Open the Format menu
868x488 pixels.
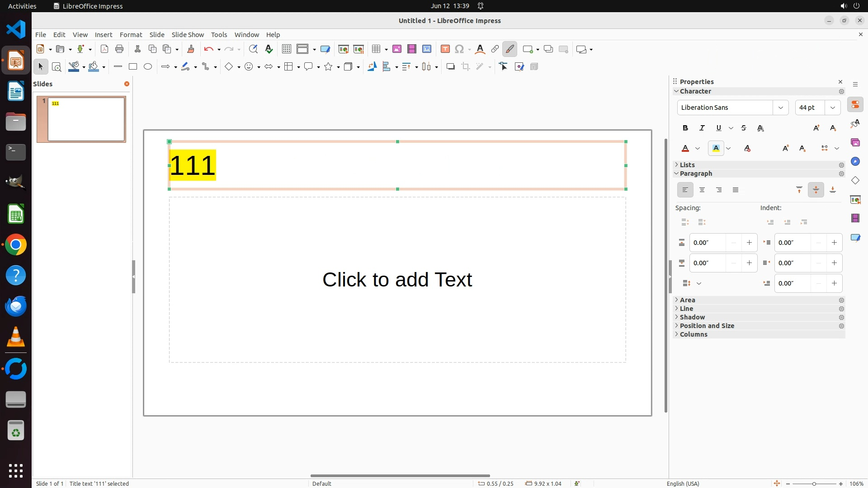131,35
